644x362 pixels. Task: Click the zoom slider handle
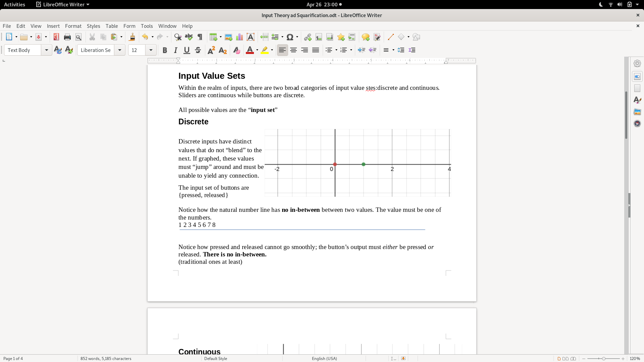tap(603, 359)
